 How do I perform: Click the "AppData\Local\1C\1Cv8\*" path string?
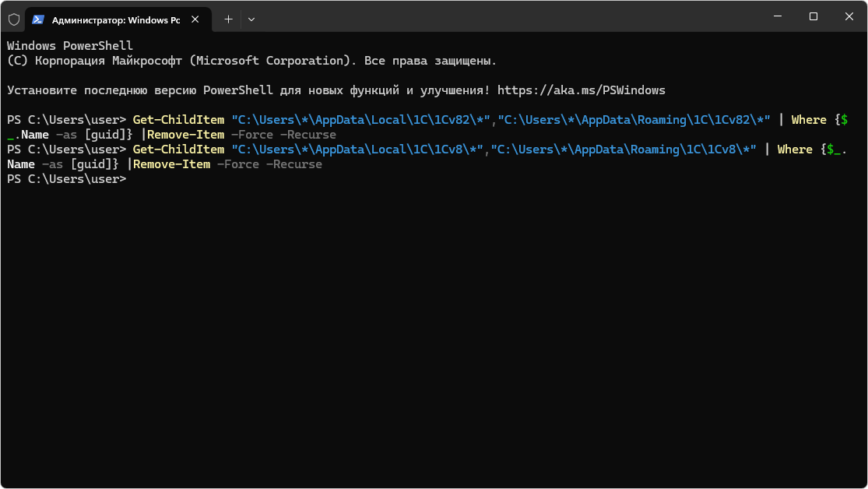click(x=357, y=150)
